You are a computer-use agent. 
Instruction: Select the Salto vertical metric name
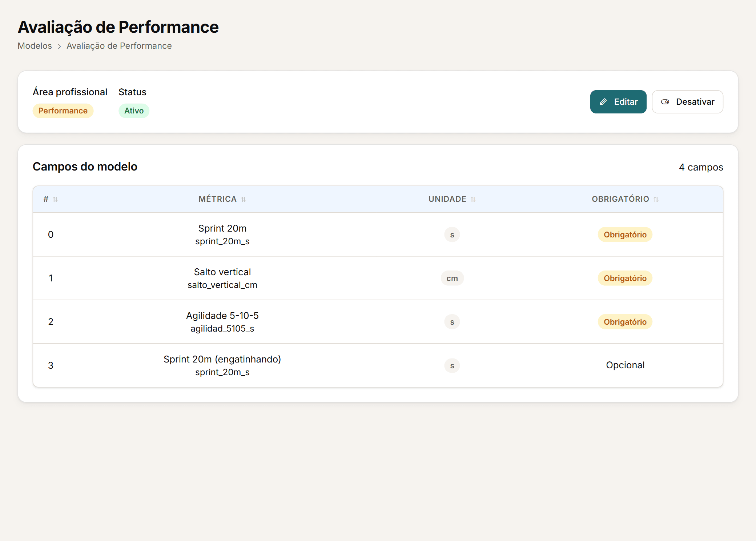pyautogui.click(x=222, y=272)
